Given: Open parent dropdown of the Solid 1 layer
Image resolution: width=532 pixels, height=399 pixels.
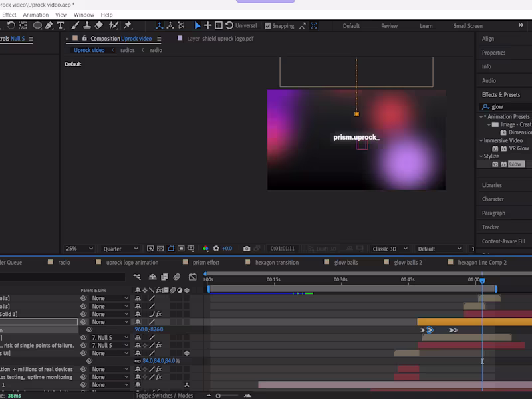Looking at the screenshot, I should pos(110,314).
